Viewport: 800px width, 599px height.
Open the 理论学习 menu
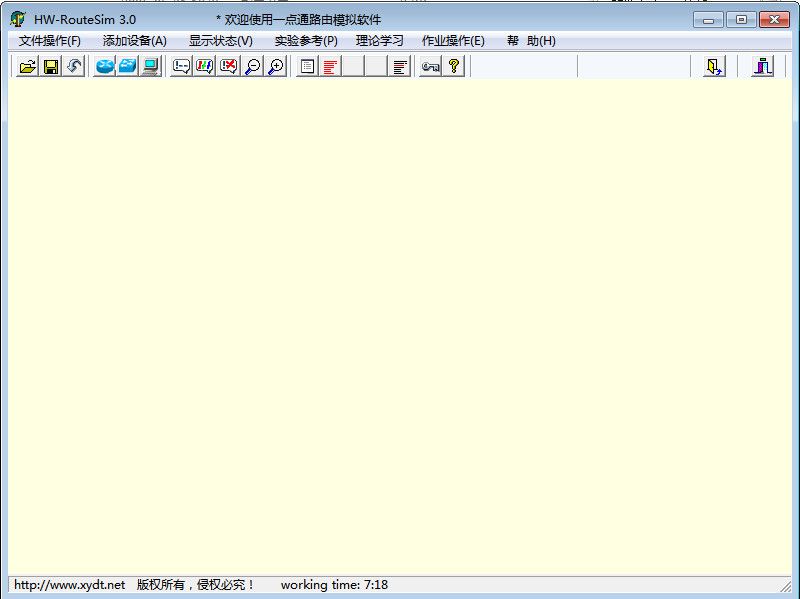click(380, 41)
